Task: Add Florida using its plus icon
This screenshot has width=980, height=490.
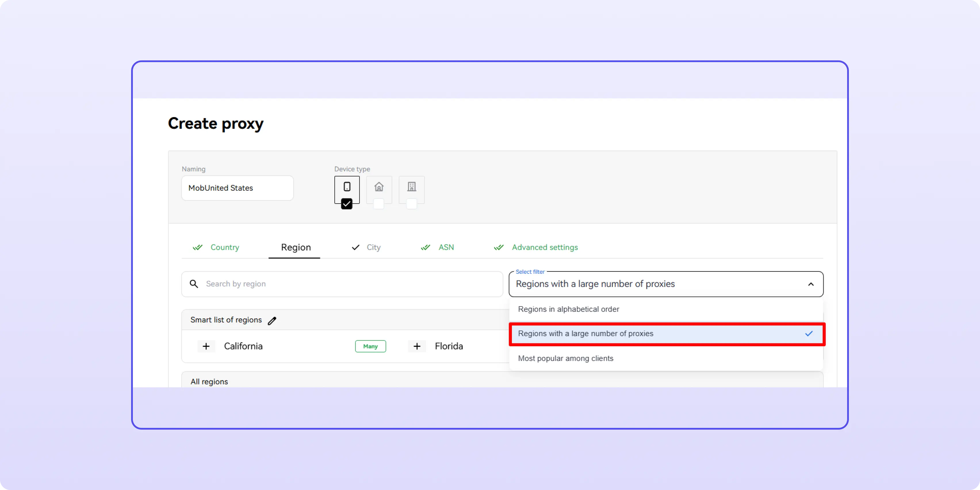Action: 417,346
